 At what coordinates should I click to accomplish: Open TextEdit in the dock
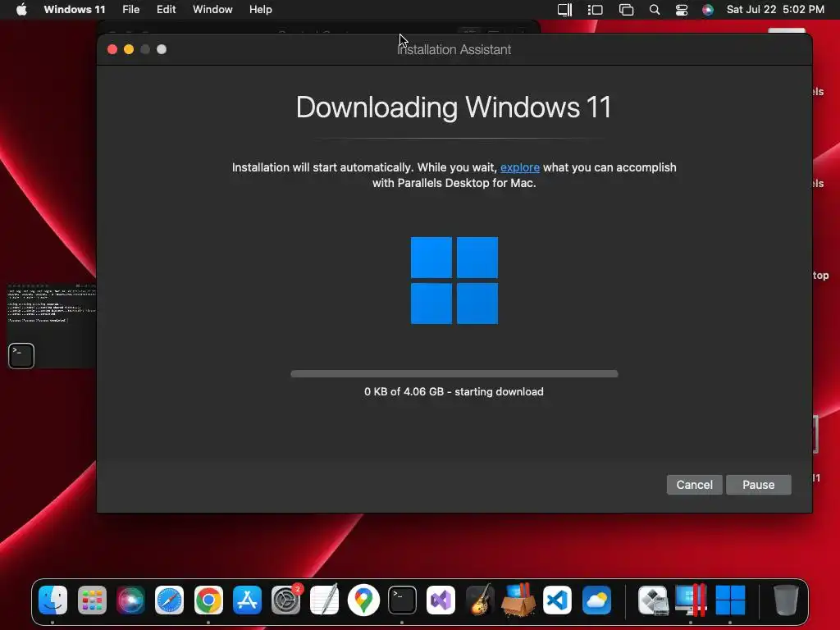(325, 600)
